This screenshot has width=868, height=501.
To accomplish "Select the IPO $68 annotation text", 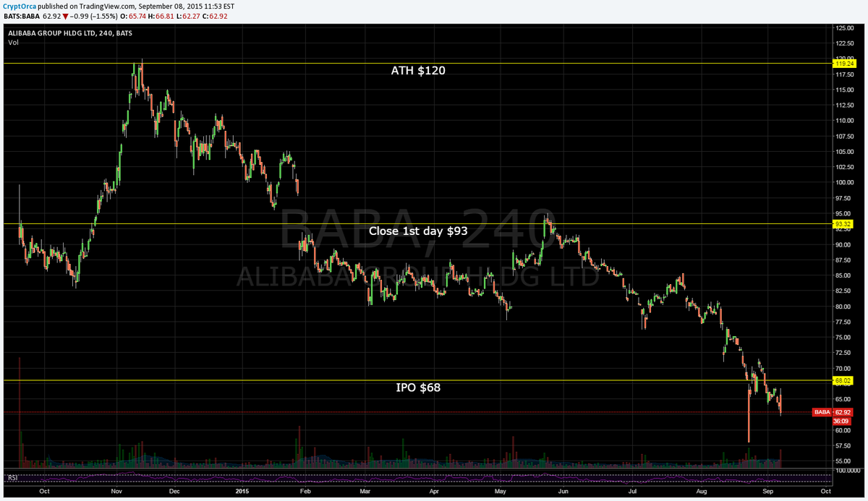I will tap(418, 387).
